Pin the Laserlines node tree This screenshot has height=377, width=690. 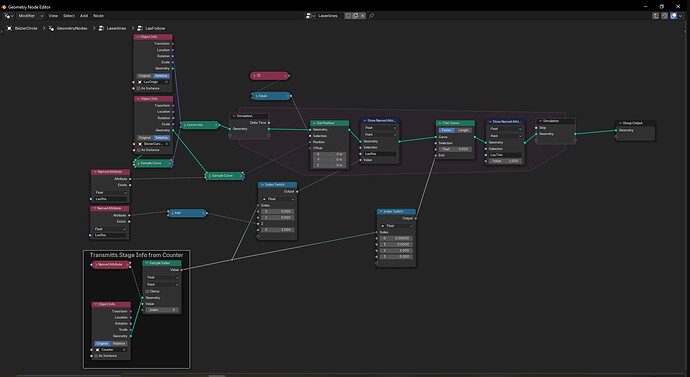coord(371,16)
